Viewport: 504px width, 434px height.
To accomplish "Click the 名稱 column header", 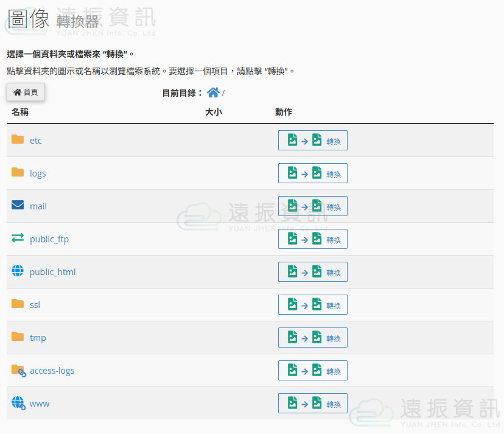I will click(x=20, y=112).
